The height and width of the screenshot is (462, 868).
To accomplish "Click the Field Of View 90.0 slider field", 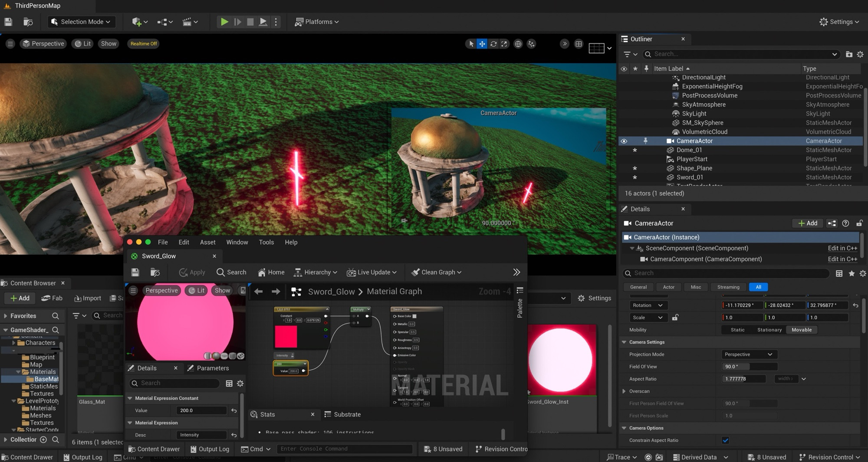I will point(750,367).
